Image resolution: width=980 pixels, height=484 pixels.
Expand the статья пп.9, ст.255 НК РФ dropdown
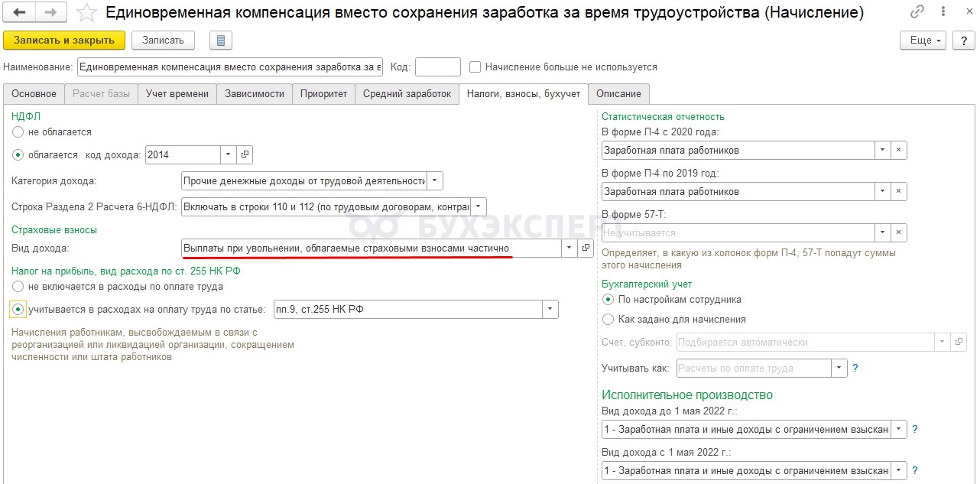[550, 310]
